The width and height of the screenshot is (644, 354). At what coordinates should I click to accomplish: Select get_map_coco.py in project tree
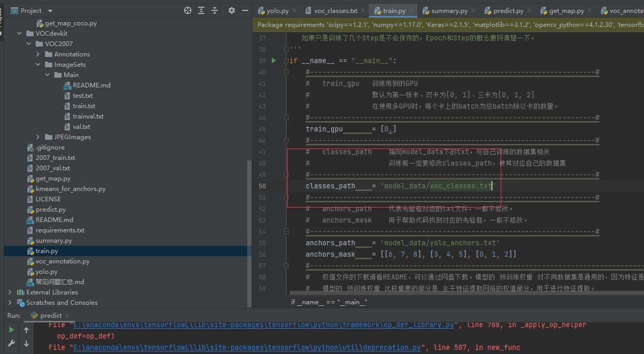66,23
